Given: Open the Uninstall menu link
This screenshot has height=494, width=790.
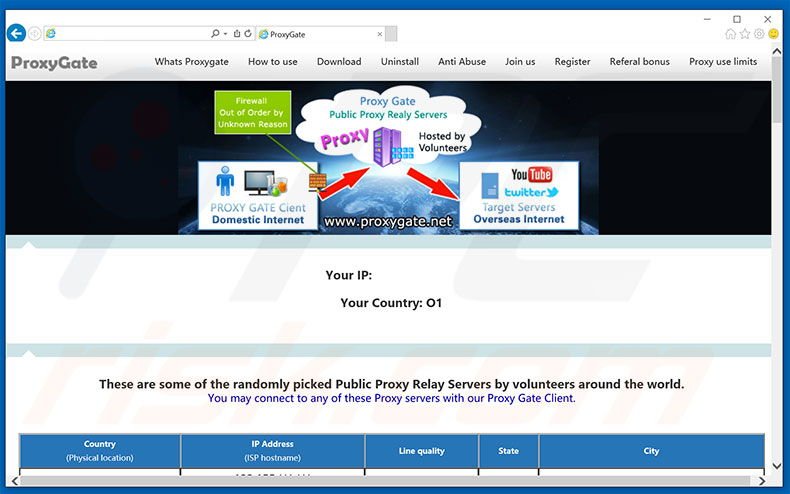Looking at the screenshot, I should pos(400,61).
